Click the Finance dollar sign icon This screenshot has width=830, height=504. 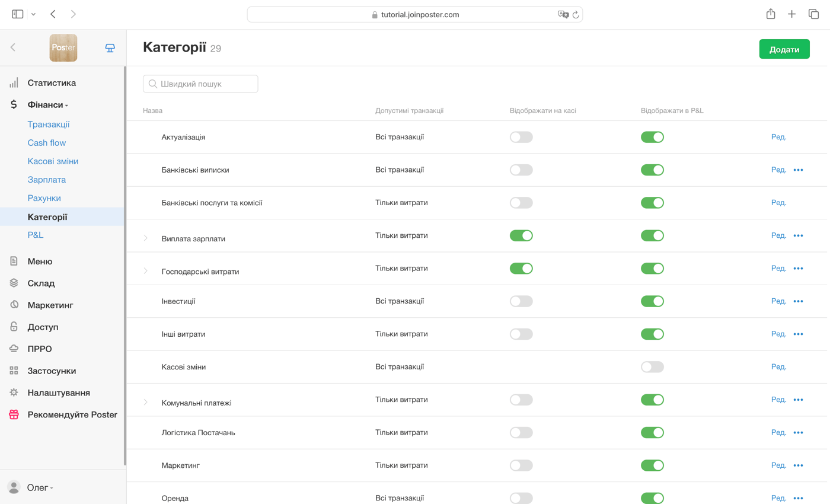[x=14, y=105]
